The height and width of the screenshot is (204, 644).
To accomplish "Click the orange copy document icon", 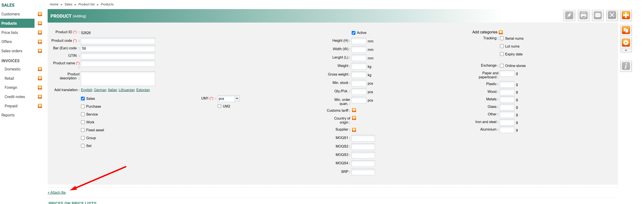I will click(x=626, y=30).
